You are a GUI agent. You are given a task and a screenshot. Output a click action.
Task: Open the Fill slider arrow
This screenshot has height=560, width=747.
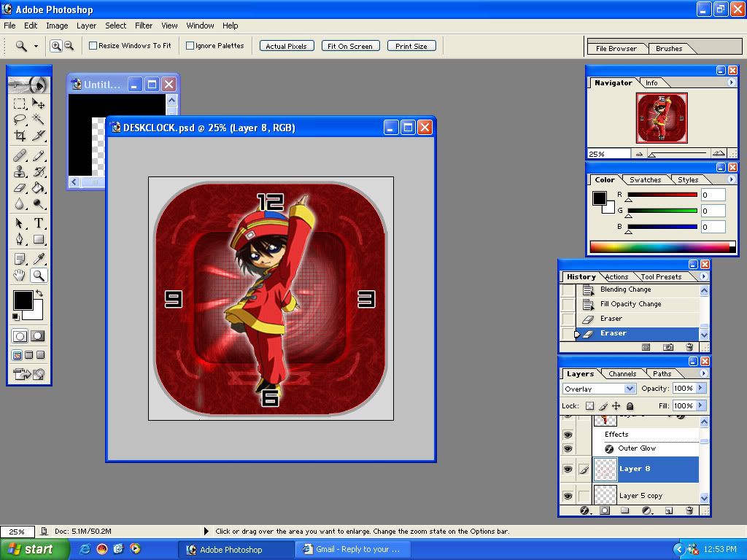point(700,405)
